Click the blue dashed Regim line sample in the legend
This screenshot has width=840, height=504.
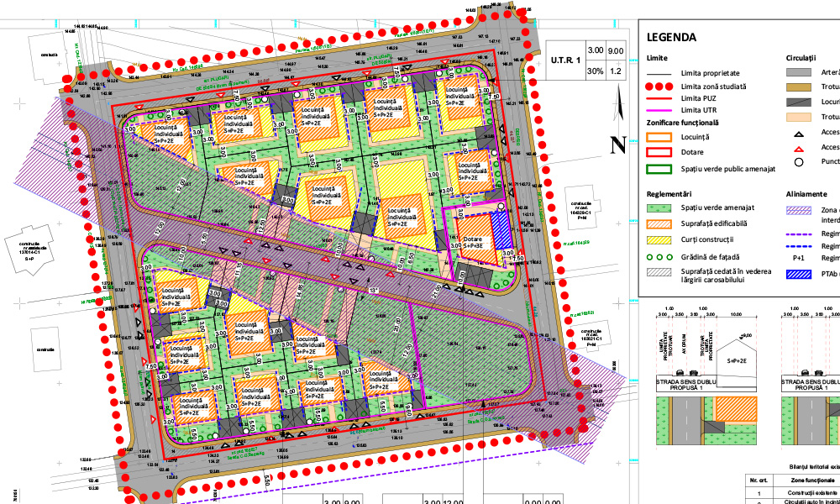tap(798, 246)
